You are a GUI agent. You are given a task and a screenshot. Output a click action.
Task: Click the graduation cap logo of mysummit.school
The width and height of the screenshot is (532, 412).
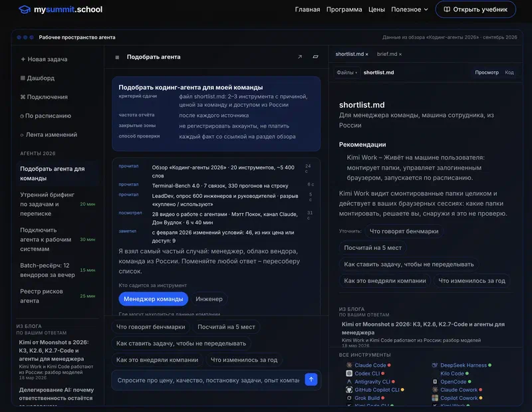25,9
